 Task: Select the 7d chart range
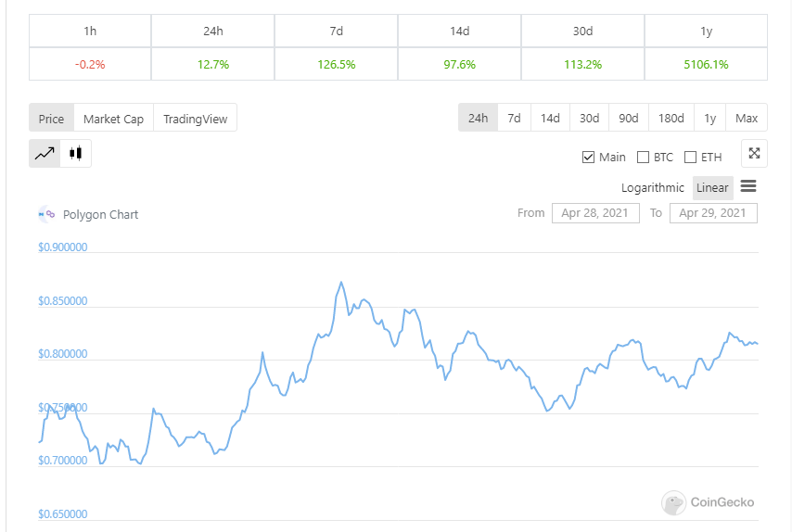514,118
